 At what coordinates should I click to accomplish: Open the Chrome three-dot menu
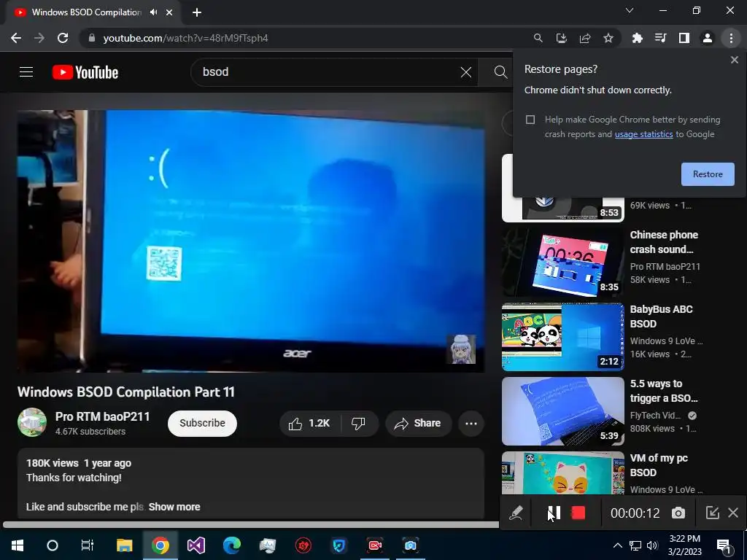(x=731, y=38)
